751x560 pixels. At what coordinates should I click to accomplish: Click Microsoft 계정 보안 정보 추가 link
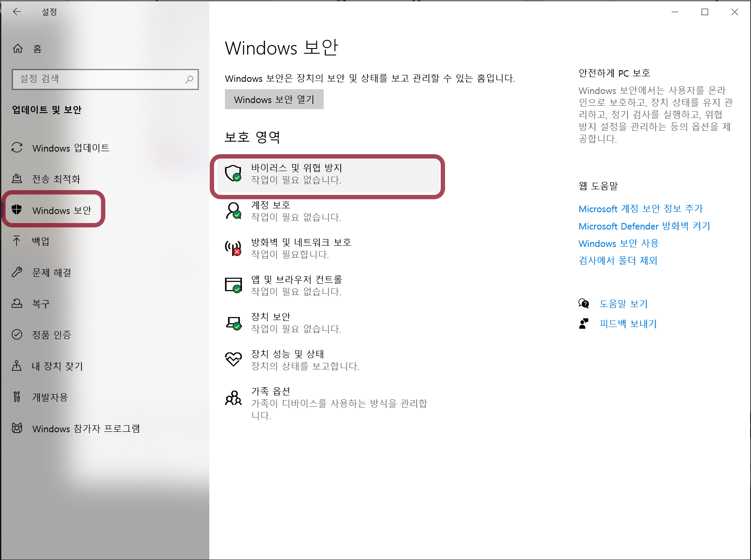pos(640,209)
